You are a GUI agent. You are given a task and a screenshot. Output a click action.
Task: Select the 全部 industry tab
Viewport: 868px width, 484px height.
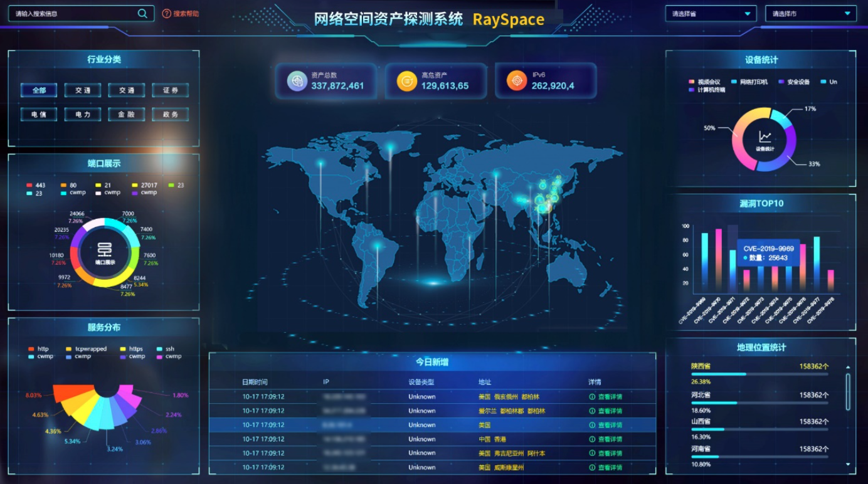[x=39, y=90]
